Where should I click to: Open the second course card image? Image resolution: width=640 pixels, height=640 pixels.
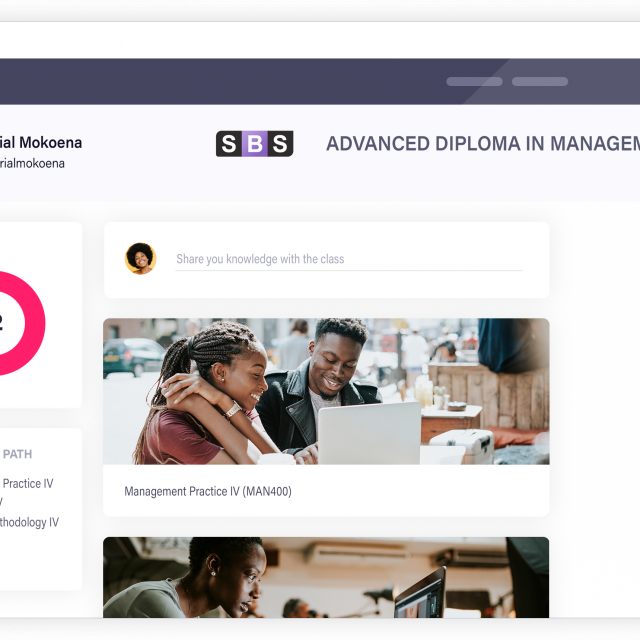pyautogui.click(x=326, y=578)
